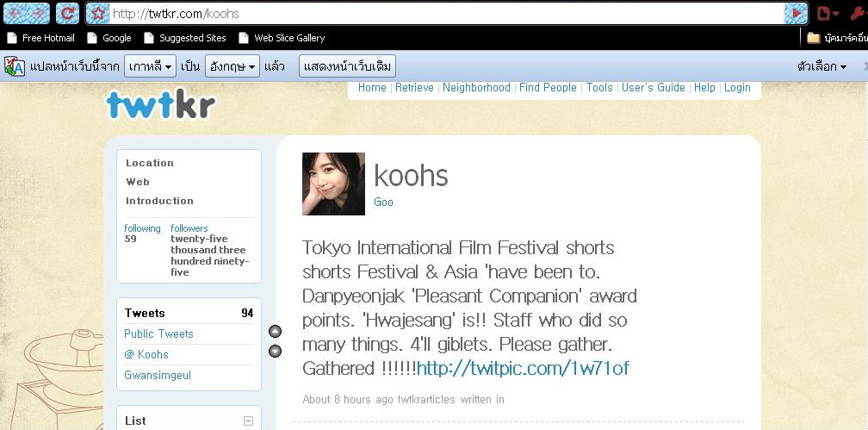Open the wrench settings menu
Image resolution: width=868 pixels, height=430 pixels.
tap(858, 13)
